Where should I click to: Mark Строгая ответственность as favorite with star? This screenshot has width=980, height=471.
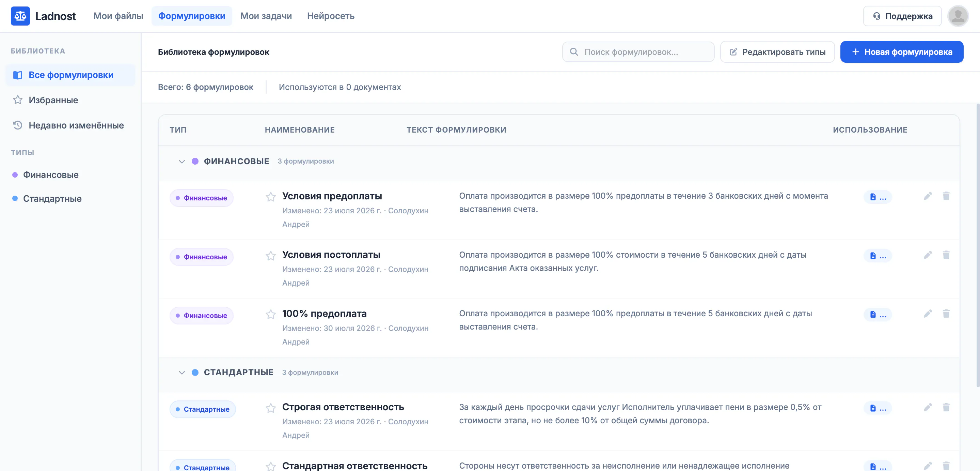tap(270, 408)
